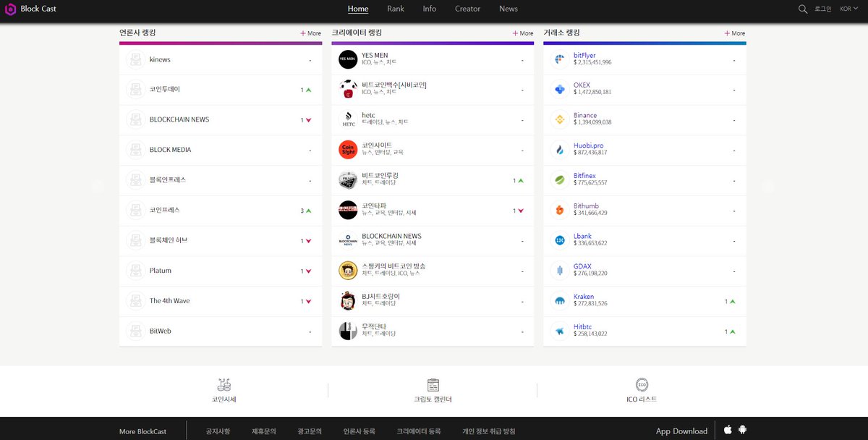
Task: Click the OKEX exchange logo
Action: 559,89
